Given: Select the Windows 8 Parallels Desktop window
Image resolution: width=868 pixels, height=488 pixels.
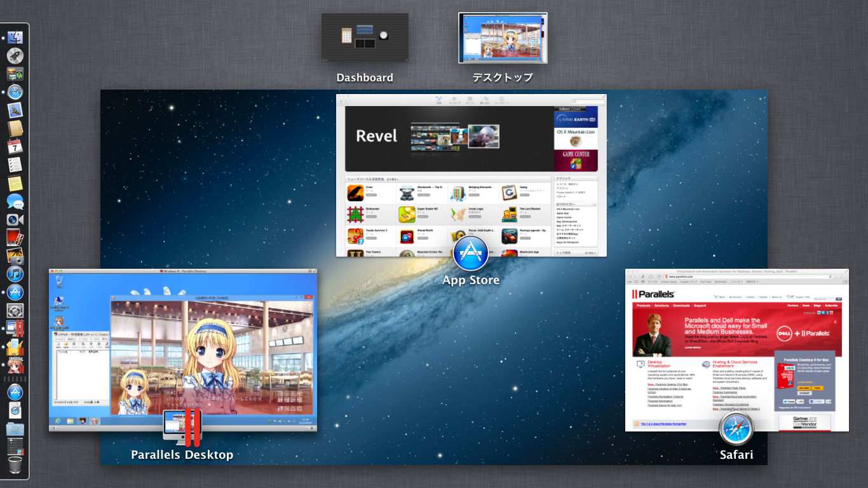Looking at the screenshot, I should pyautogui.click(x=183, y=350).
